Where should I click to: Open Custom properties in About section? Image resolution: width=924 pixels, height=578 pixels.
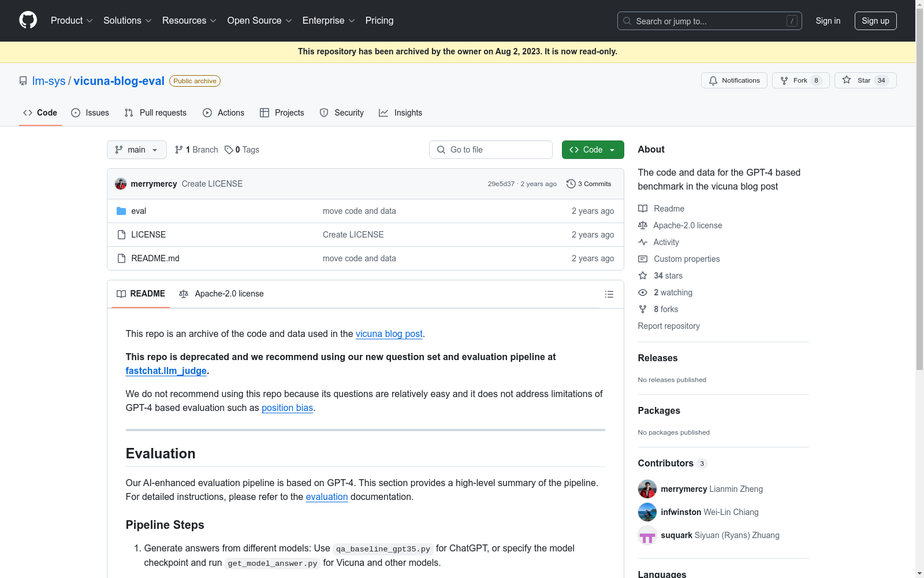[x=679, y=259]
